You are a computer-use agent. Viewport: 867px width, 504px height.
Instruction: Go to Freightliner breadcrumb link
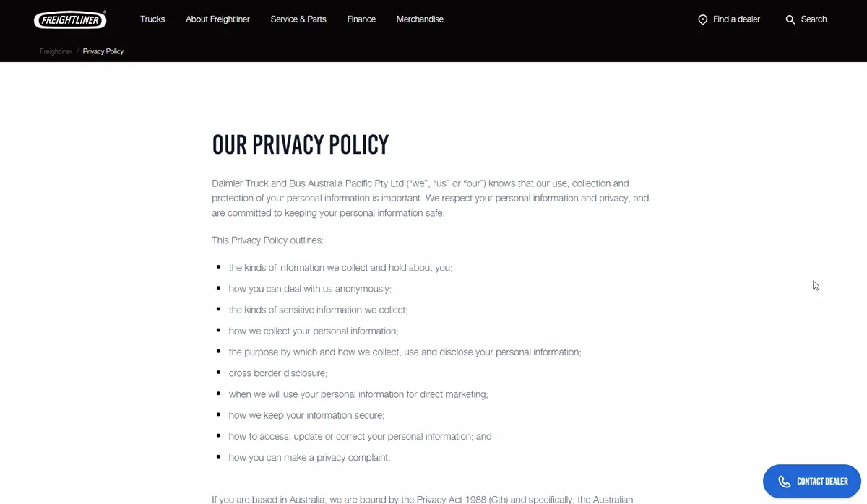[56, 51]
